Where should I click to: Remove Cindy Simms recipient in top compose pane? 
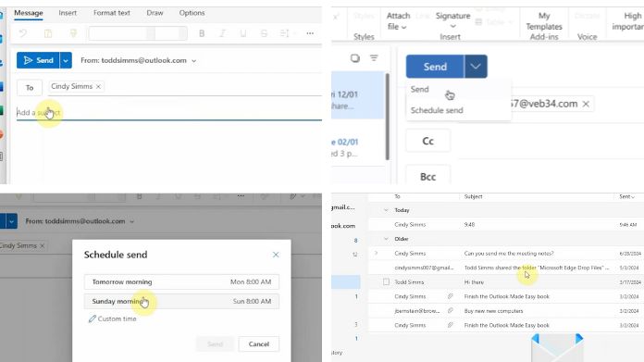(x=99, y=86)
